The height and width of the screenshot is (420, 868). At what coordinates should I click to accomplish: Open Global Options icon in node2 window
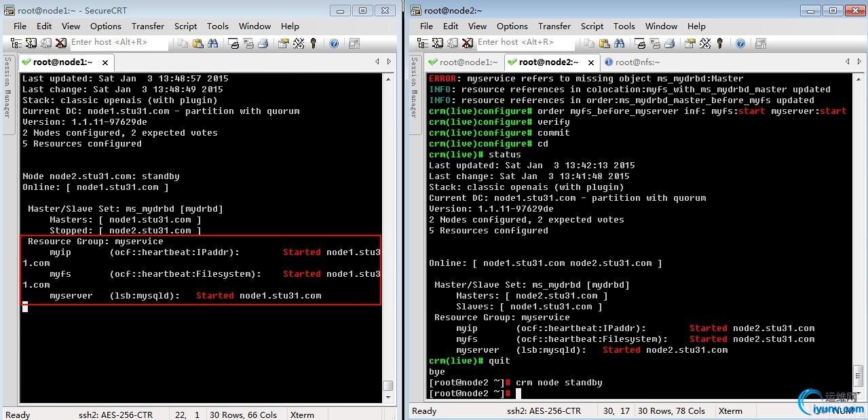click(704, 43)
